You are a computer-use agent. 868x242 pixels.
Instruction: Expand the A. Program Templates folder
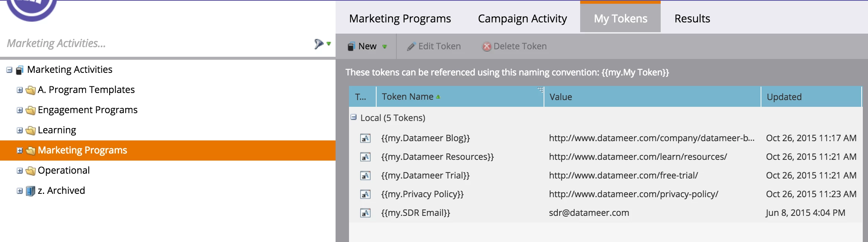click(20, 90)
